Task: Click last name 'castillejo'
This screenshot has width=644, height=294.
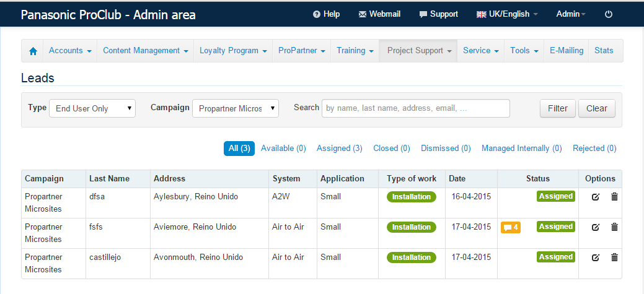Action: pos(105,257)
